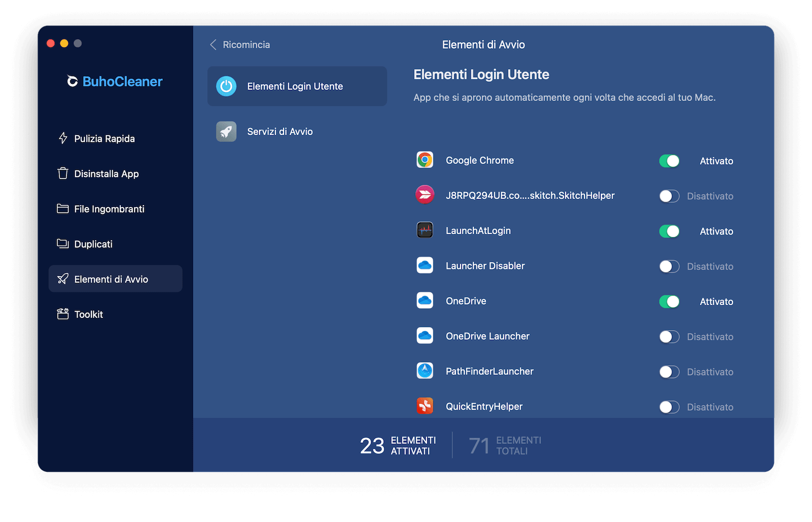Click the Elementi di Avvio rocket icon in sidebar
Viewport: 812px width, 522px height.
pos(63,279)
